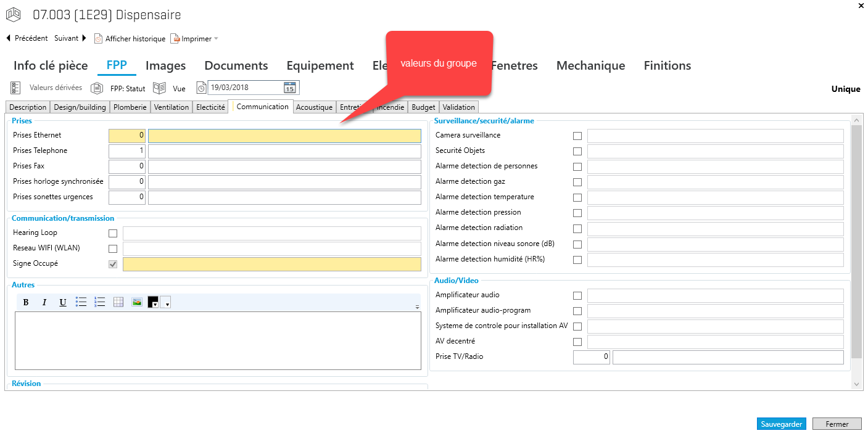Viewport: 868px width, 436px height.
Task: Expand the Imprimer dropdown arrow
Action: point(216,39)
